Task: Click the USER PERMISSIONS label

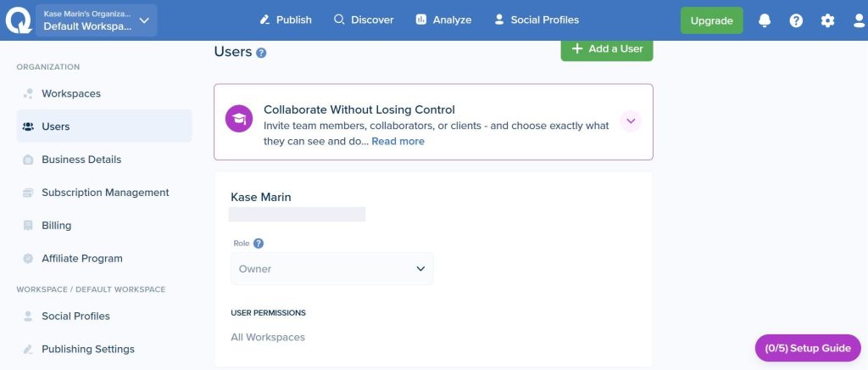Action: (268, 313)
